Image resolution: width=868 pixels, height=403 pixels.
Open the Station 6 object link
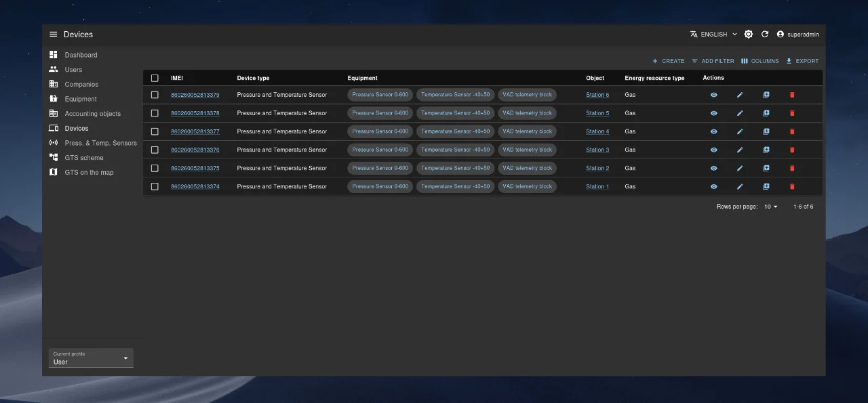click(597, 95)
